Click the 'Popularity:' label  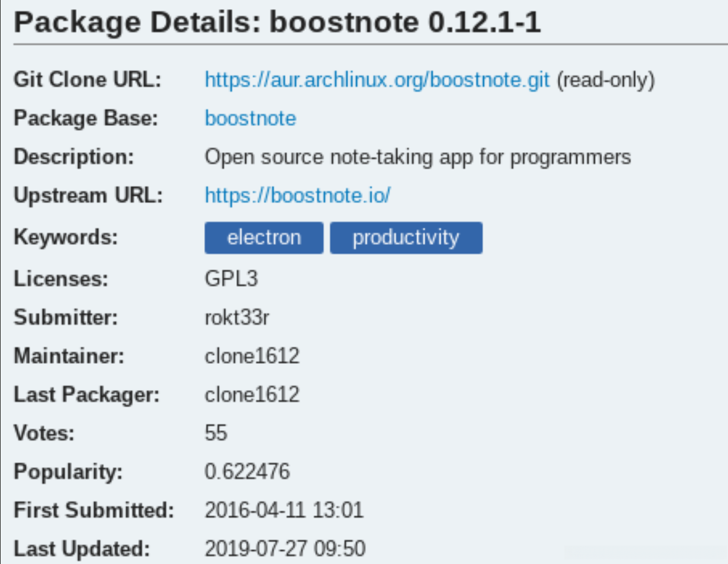pos(69,472)
